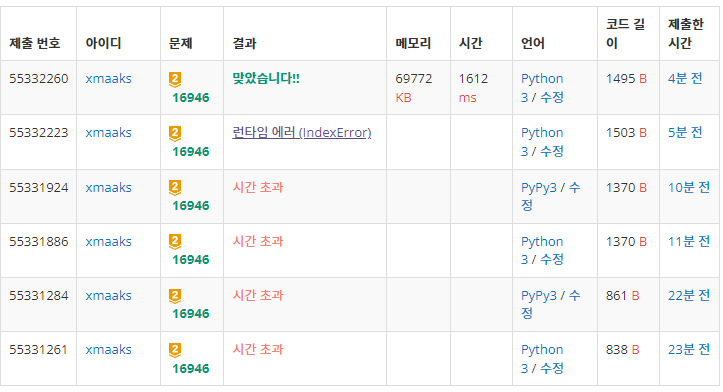Select 시간 초과 result in row 55331261
The height and width of the screenshot is (392, 723).
point(258,349)
